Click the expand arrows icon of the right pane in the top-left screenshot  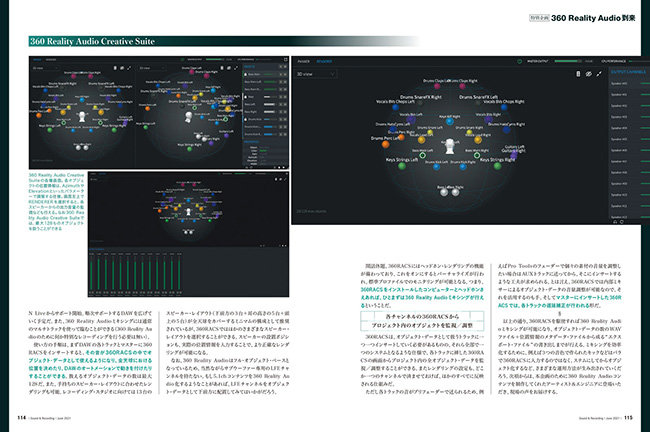pos(236,68)
